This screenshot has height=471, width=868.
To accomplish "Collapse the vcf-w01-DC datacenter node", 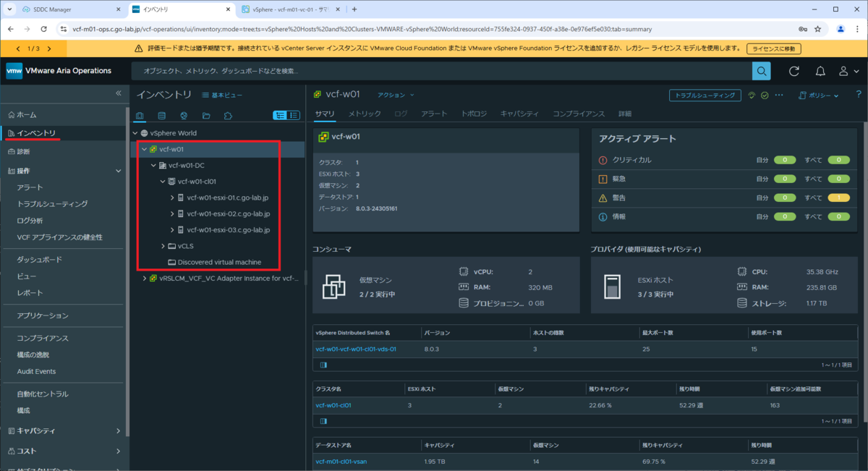I will click(x=153, y=166).
